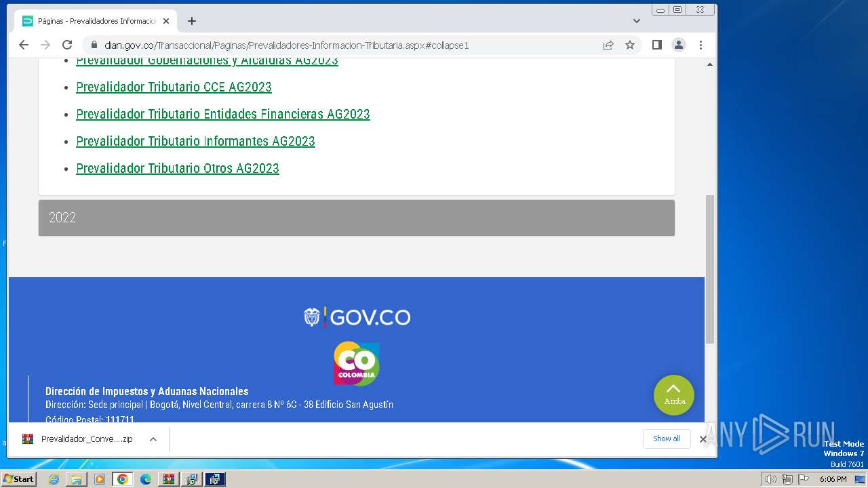
Task: Switch to Chrome taskbar icon
Action: (123, 479)
